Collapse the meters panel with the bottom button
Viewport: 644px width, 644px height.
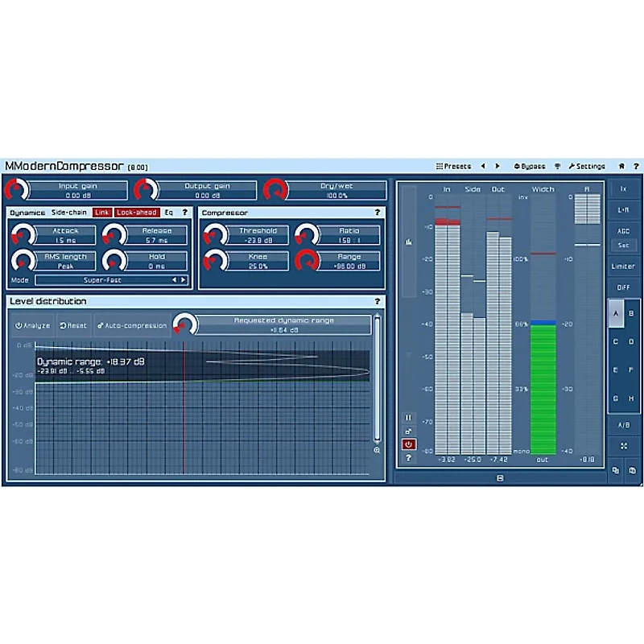tap(500, 478)
